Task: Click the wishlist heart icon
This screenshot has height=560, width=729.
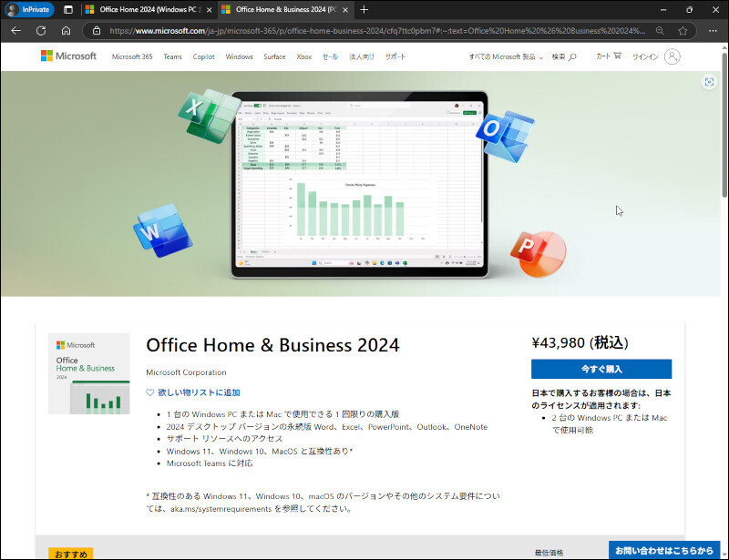Action: pos(149,392)
